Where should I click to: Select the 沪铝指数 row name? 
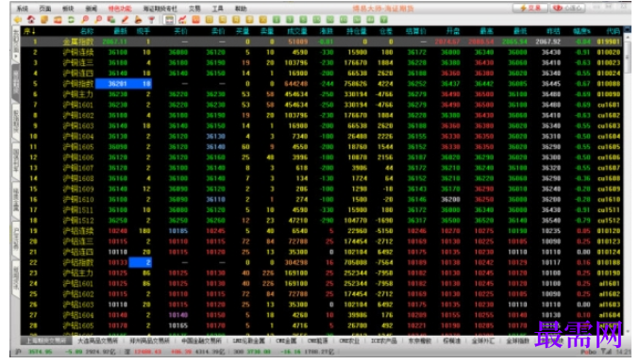78,262
